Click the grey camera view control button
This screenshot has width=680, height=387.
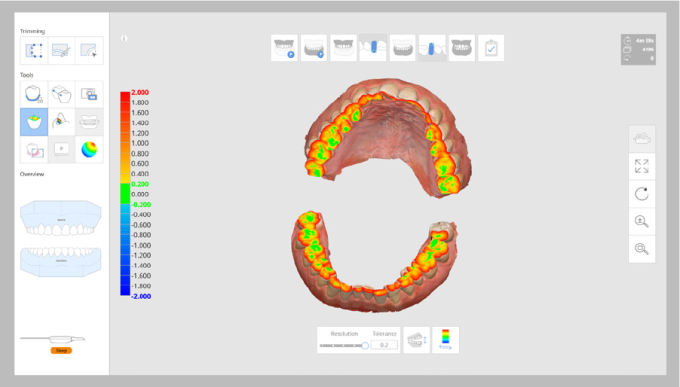(x=642, y=139)
